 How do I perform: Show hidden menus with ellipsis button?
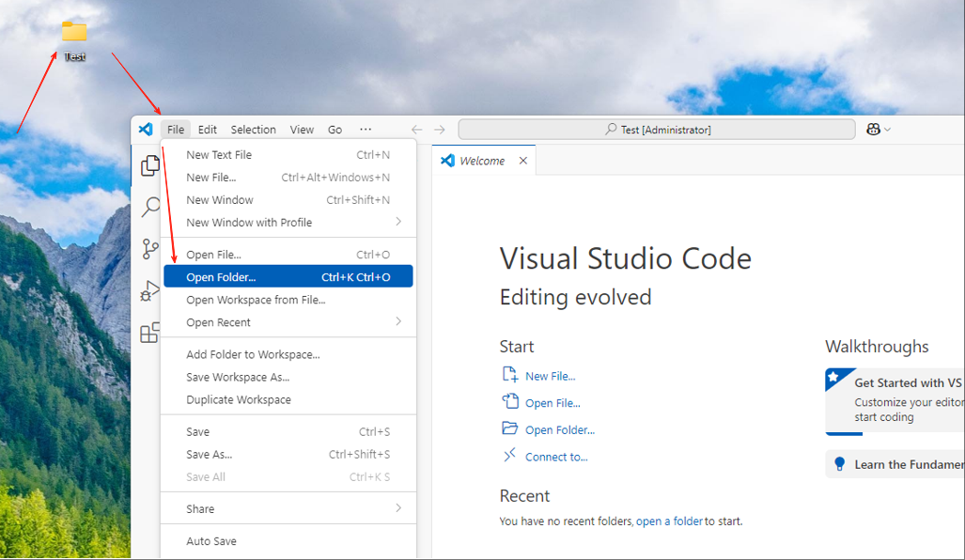click(366, 130)
